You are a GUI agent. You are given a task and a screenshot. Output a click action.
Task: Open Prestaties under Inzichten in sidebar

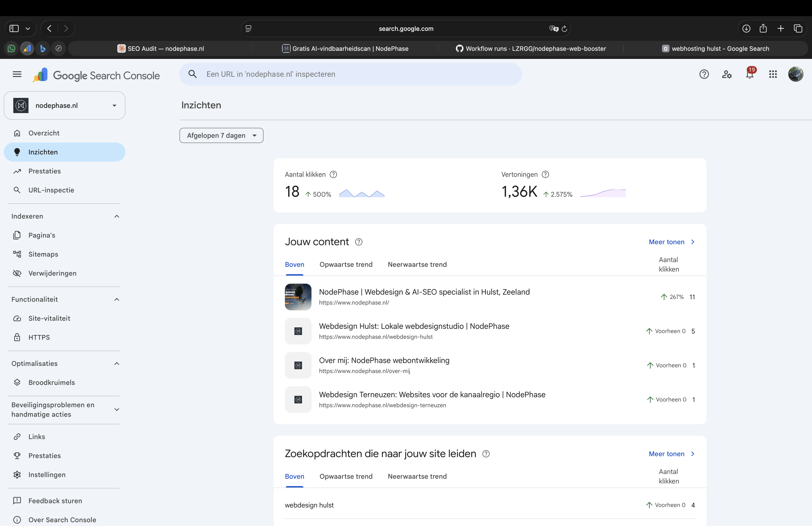tap(65, 171)
